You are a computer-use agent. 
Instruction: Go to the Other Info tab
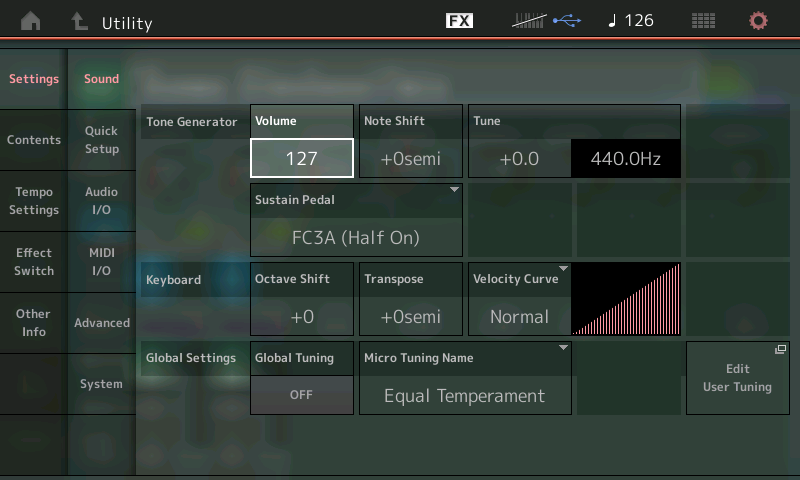coord(34,323)
